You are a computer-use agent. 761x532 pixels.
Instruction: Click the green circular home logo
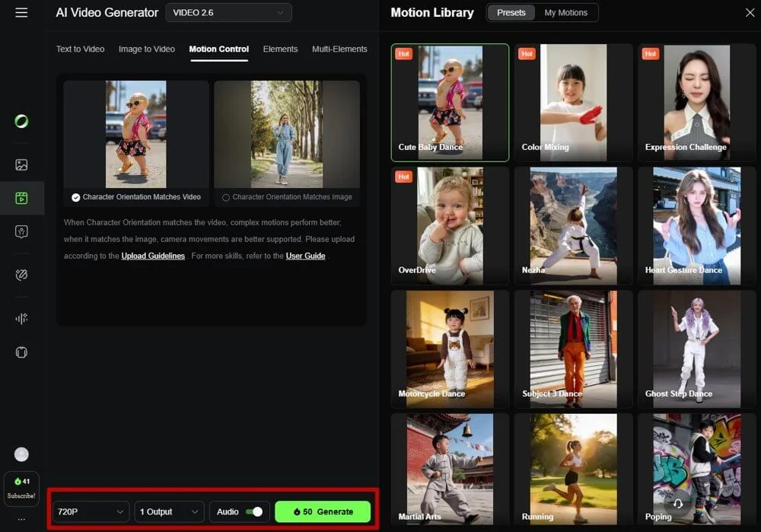click(21, 121)
